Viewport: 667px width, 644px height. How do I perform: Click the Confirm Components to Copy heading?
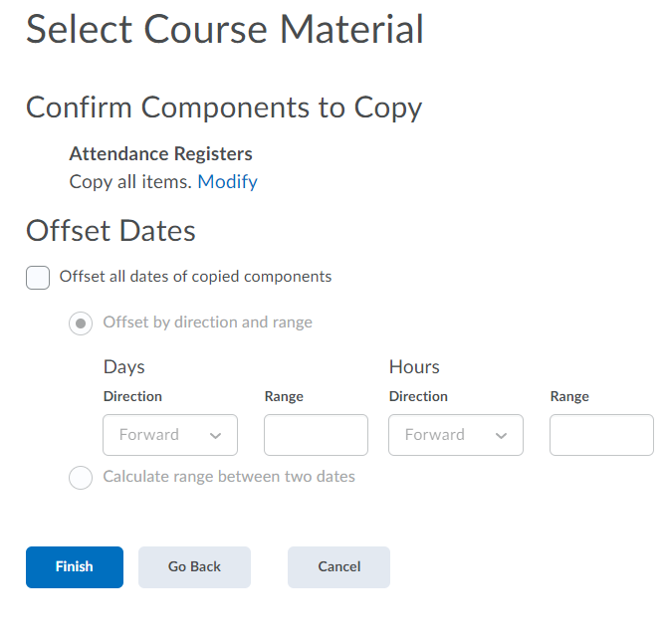click(224, 107)
